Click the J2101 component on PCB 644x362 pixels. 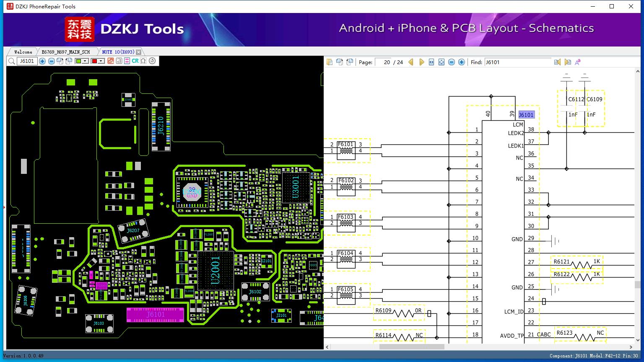click(x=281, y=315)
